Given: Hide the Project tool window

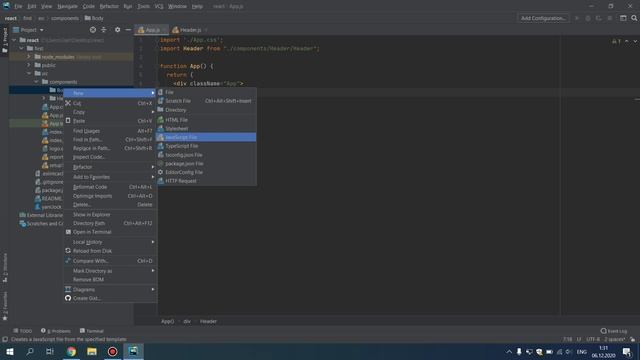Looking at the screenshot, I should 128,30.
